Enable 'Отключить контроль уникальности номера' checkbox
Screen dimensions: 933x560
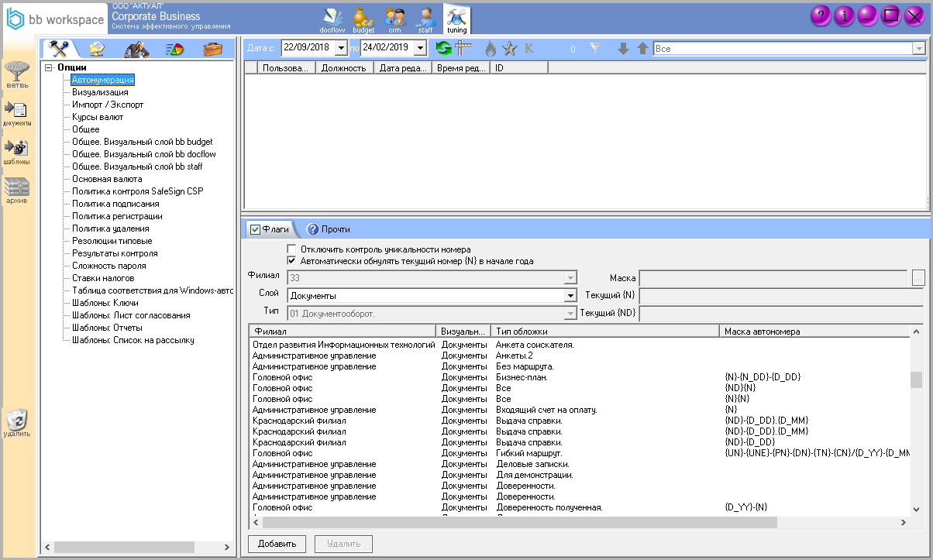292,249
